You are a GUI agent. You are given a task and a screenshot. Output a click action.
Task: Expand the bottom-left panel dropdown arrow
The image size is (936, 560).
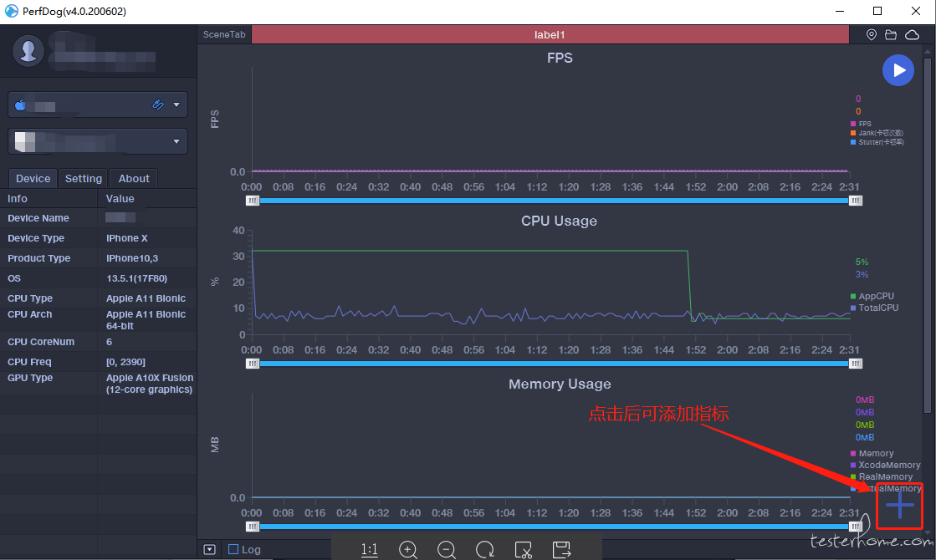[x=209, y=549]
